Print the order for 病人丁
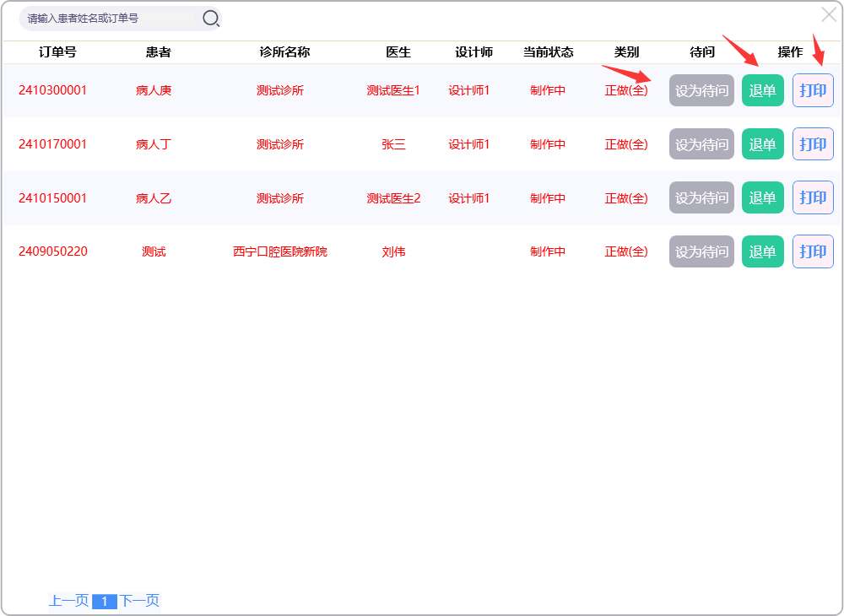This screenshot has height=616, width=844. pos(813,144)
